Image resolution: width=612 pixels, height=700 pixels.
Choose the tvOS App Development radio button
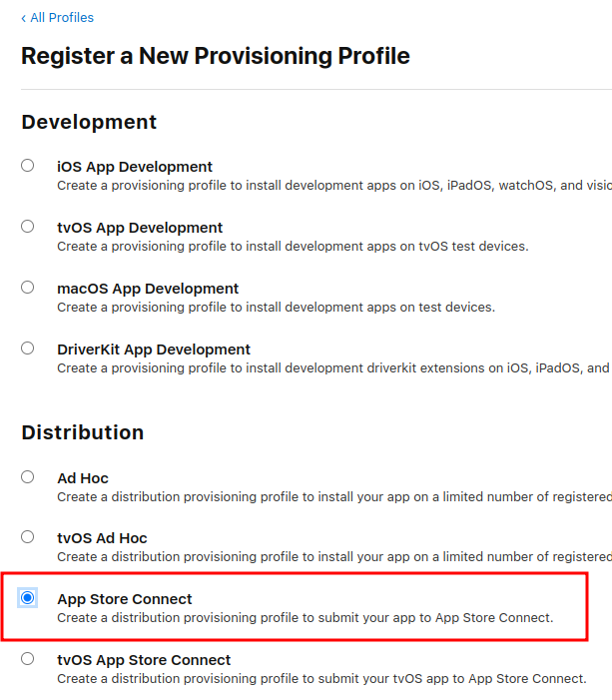tap(28, 227)
